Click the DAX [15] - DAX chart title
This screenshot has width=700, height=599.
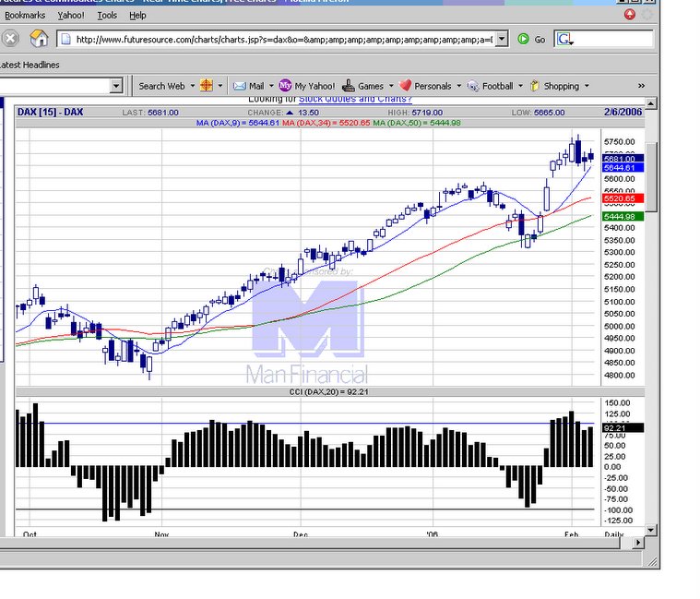coord(50,112)
